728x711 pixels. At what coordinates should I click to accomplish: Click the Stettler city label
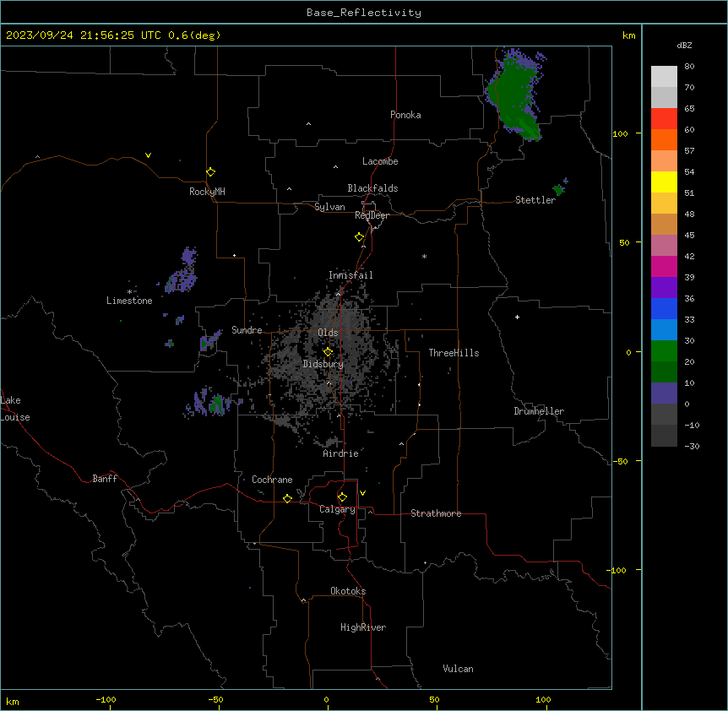click(x=535, y=200)
